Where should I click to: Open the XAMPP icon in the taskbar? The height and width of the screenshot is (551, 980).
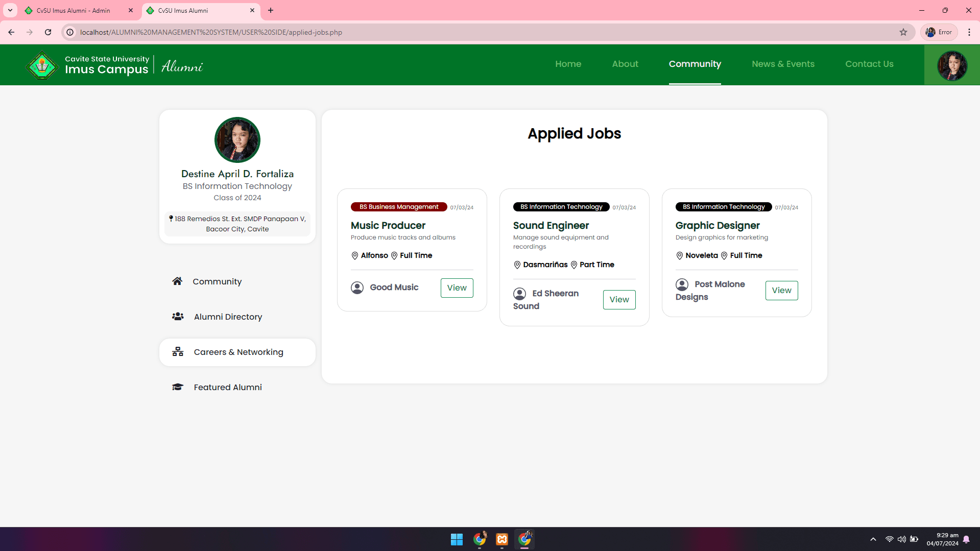point(501,539)
